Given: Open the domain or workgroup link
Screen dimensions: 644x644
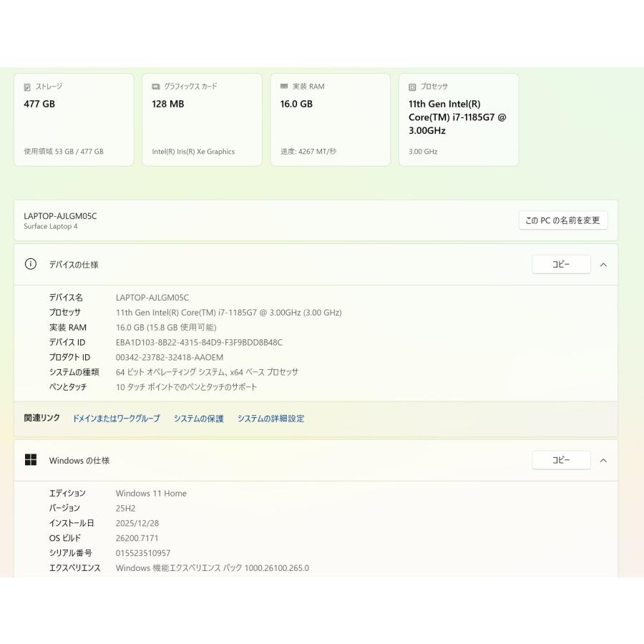Looking at the screenshot, I should [116, 419].
